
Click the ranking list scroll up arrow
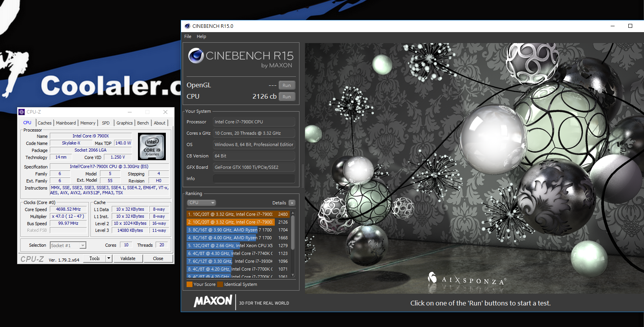coord(293,213)
